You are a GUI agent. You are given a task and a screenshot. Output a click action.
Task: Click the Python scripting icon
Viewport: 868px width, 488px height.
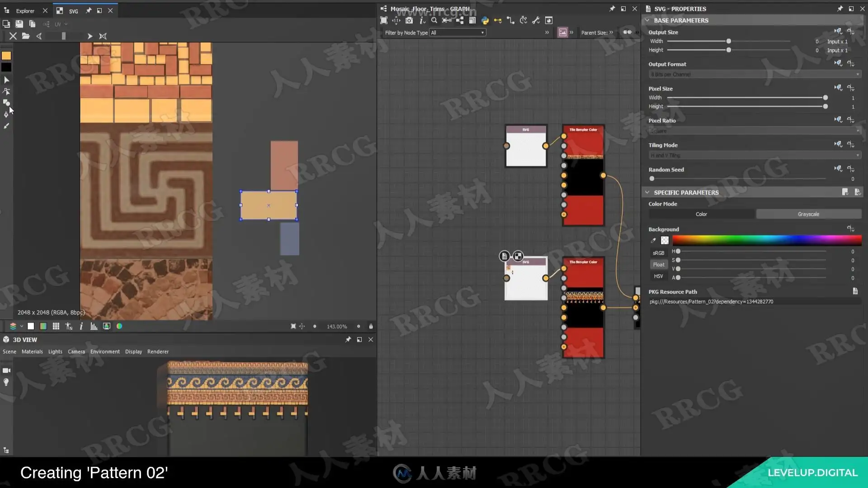click(485, 20)
